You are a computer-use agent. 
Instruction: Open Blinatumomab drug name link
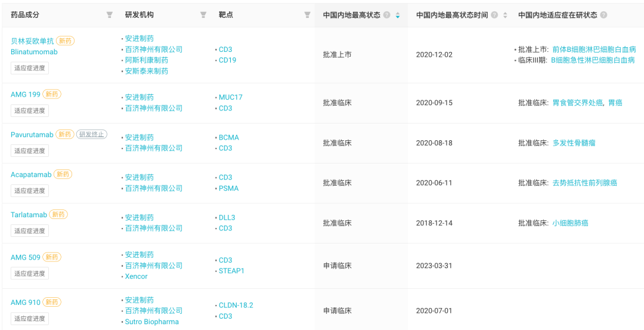click(x=34, y=52)
